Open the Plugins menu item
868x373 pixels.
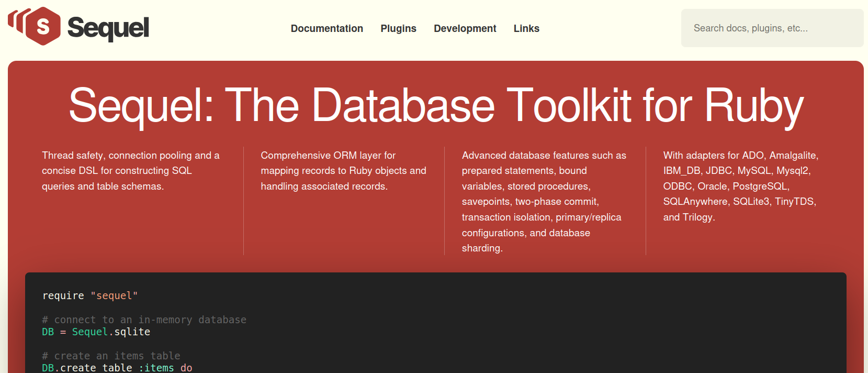(398, 28)
